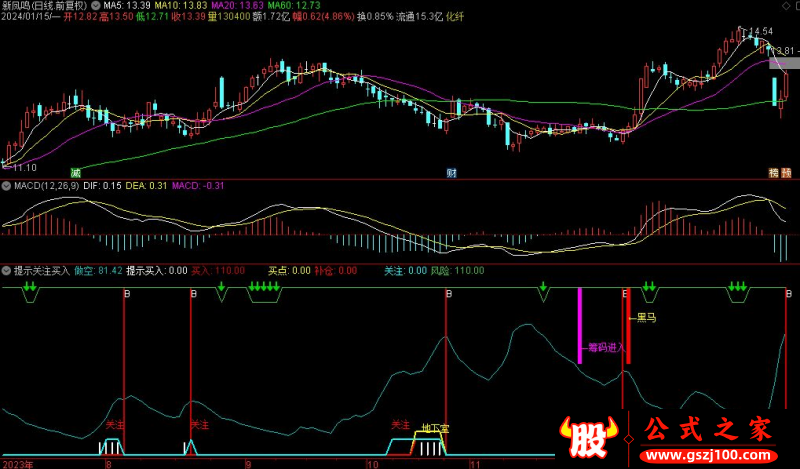Click the stock name 新凤鸣 title
The width and height of the screenshot is (800, 469).
pyautogui.click(x=20, y=5)
